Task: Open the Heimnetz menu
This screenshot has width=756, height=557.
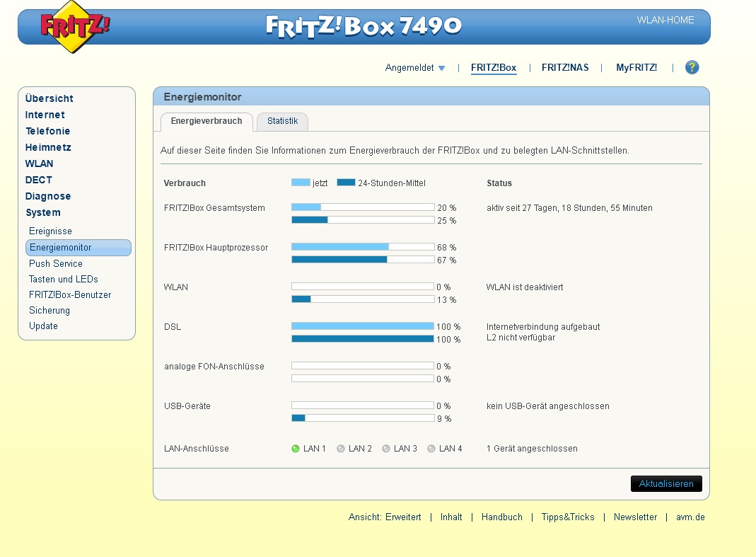Action: pos(48,147)
